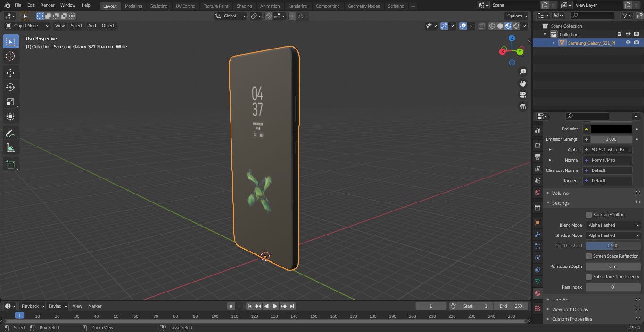Switch to rendered viewport shading

click(x=516, y=26)
